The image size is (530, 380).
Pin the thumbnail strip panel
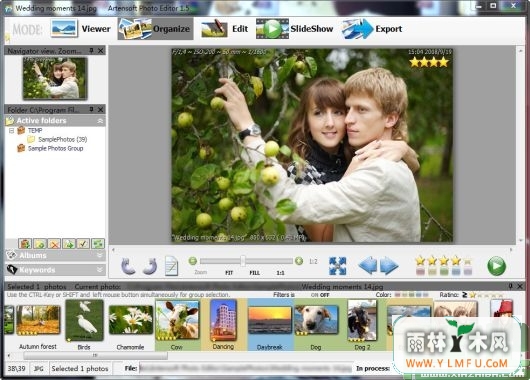(x=510, y=286)
